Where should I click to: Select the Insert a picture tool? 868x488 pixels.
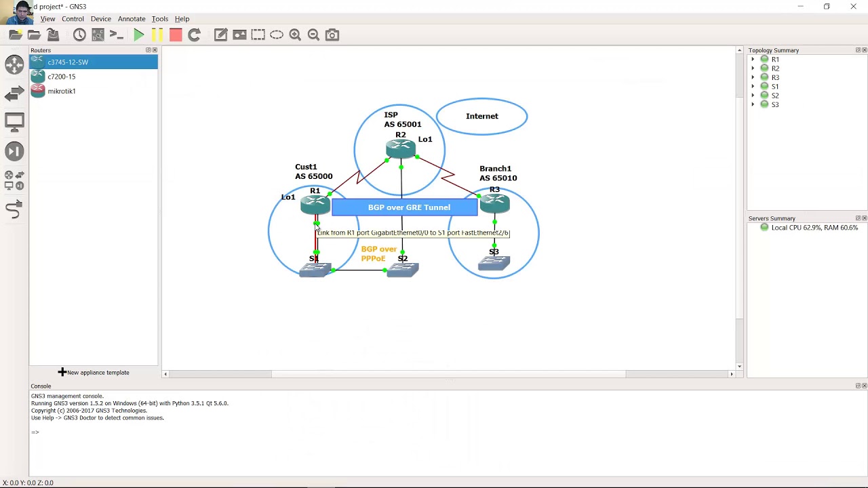[239, 35]
